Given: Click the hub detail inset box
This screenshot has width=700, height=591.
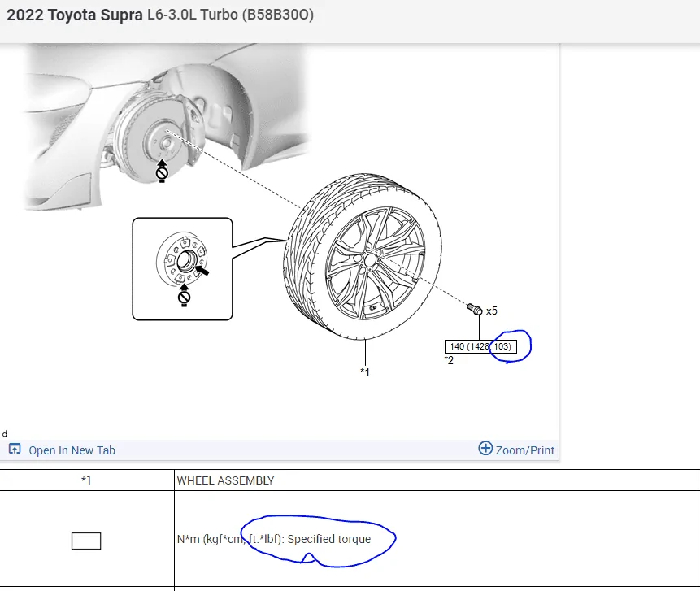Looking at the screenshot, I should pos(183,269).
